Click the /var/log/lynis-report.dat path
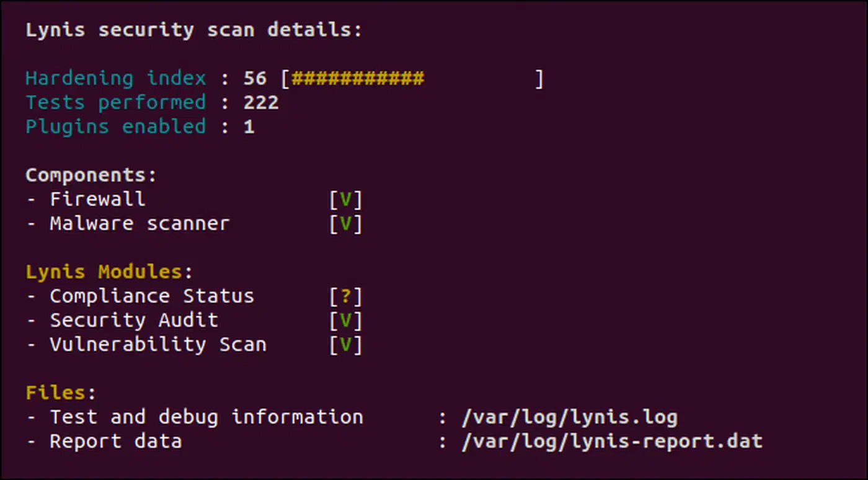Image resolution: width=868 pixels, height=480 pixels. point(612,442)
